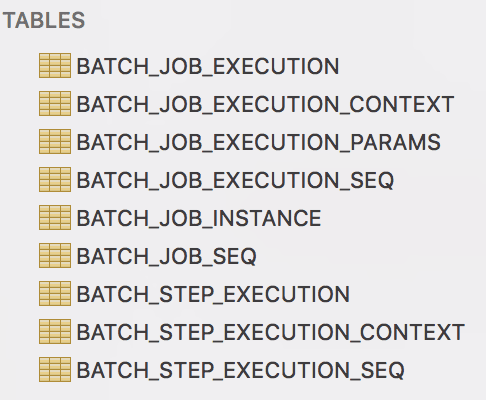Viewport: 486px width, 400px height.
Task: Select the BATCH_JOB_INSTANCE table name
Action: tap(199, 219)
